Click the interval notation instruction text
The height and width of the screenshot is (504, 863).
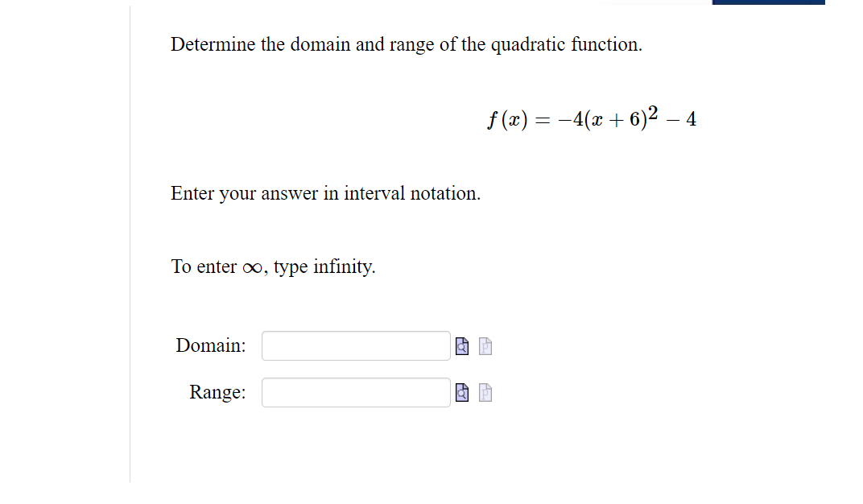point(325,193)
